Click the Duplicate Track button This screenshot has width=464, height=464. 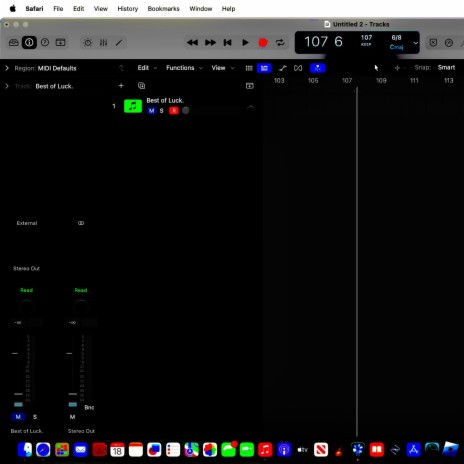pyautogui.click(x=141, y=86)
